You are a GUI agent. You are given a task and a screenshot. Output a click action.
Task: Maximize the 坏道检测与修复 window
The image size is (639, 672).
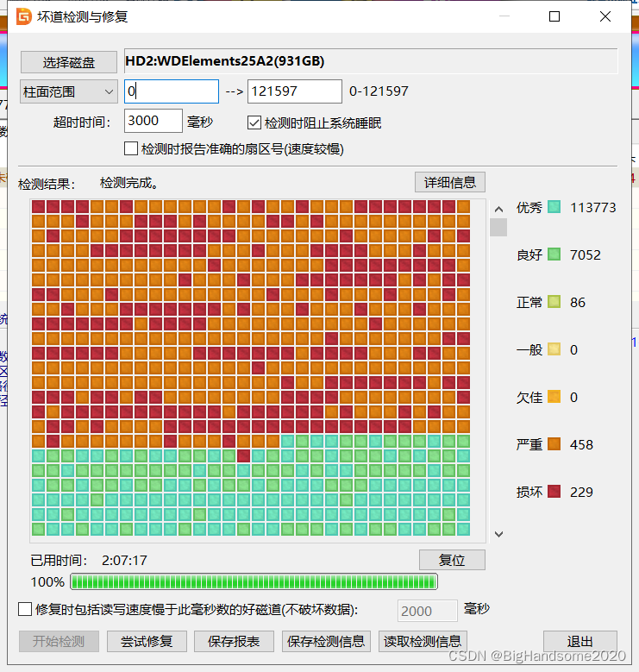click(x=554, y=16)
